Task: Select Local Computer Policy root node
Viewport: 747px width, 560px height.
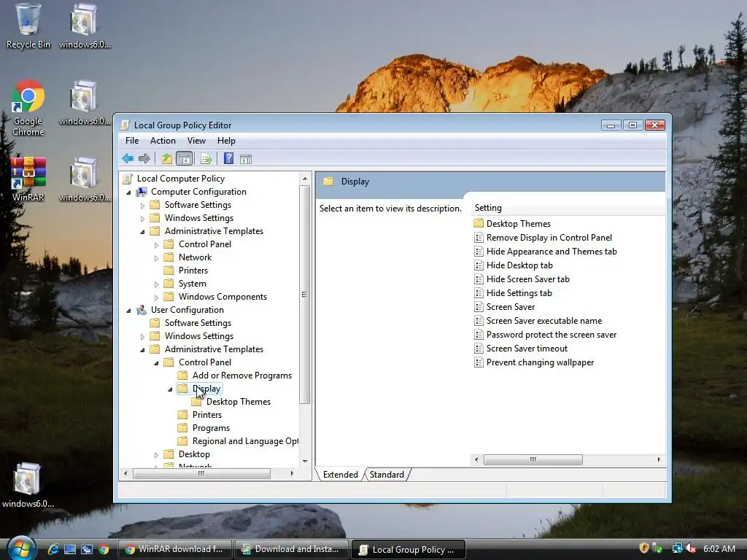Action: click(x=181, y=179)
